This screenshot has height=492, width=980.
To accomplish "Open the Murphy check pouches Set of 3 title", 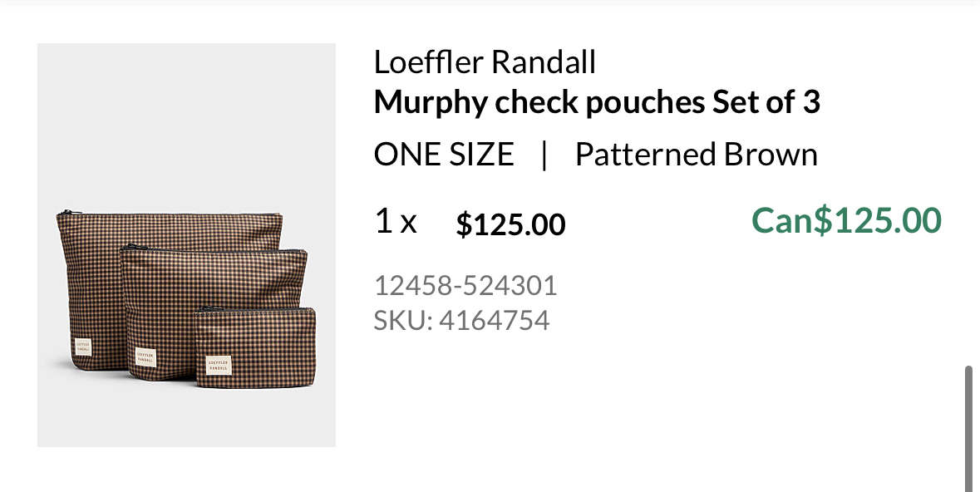I will [x=597, y=102].
